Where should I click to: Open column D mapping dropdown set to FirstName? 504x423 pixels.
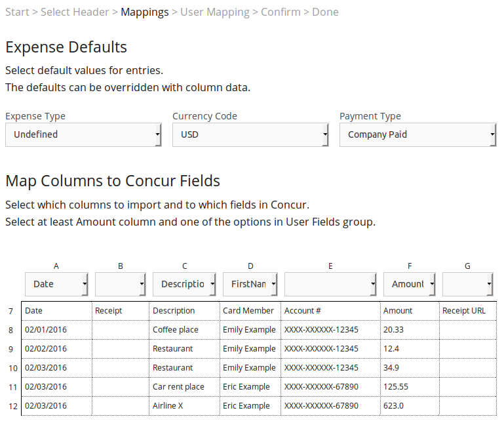(250, 285)
